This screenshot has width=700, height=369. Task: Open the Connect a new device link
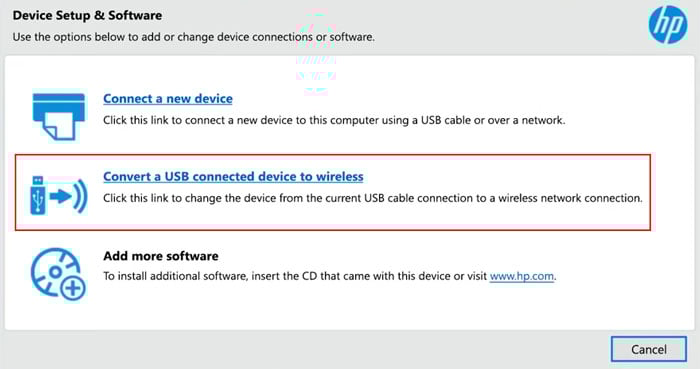pos(168,99)
